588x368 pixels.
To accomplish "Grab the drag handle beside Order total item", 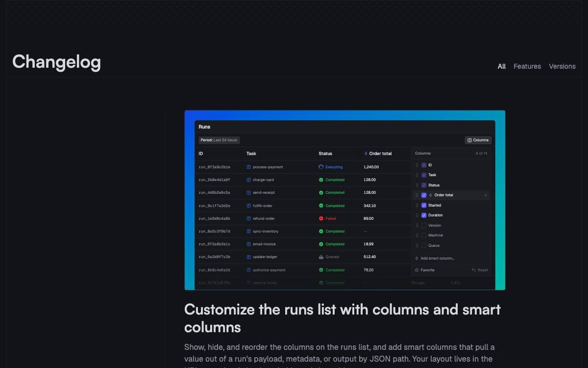I will 417,195.
